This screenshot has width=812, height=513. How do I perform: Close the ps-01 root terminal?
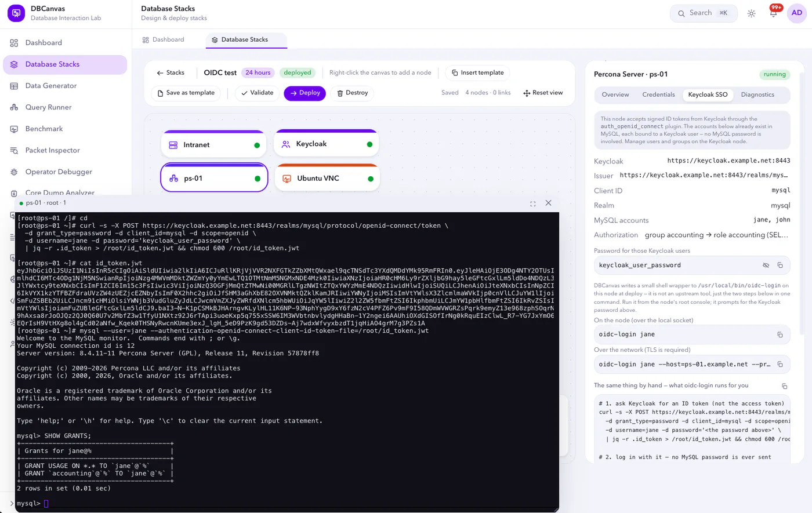pos(548,203)
